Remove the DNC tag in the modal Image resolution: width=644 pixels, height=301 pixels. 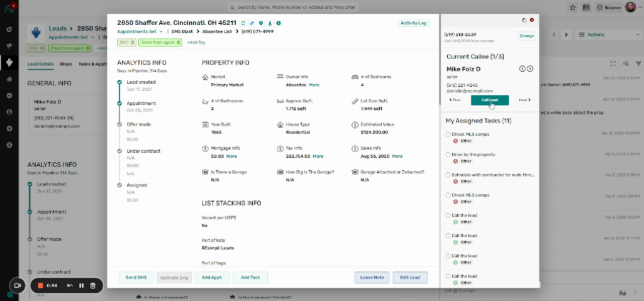pyautogui.click(x=133, y=42)
